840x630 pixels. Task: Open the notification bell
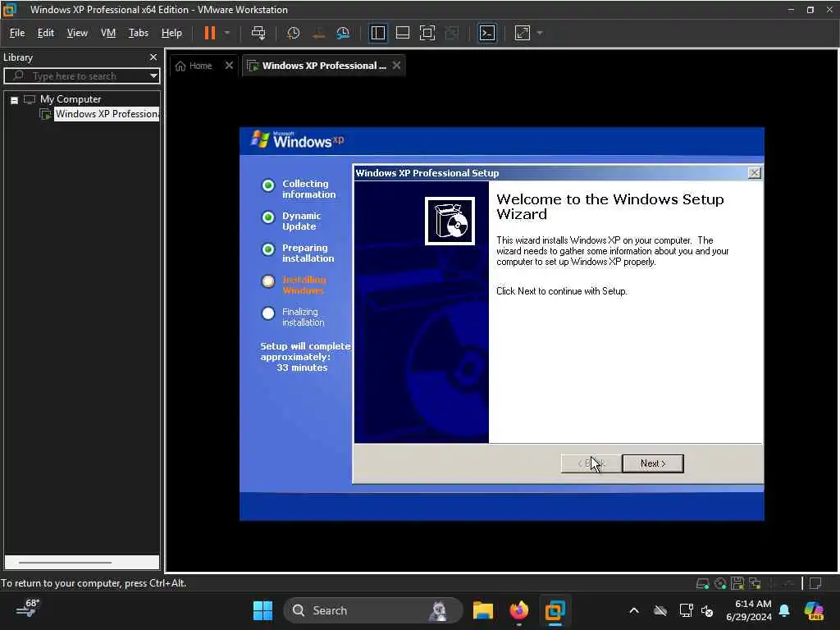[x=784, y=610]
